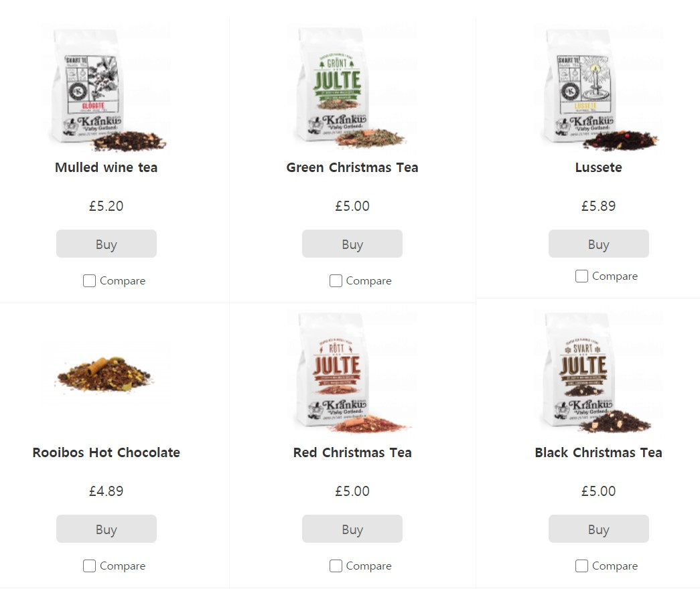The width and height of the screenshot is (700, 591).
Task: Check Compare for Red Christmas Tea
Action: pos(336,566)
